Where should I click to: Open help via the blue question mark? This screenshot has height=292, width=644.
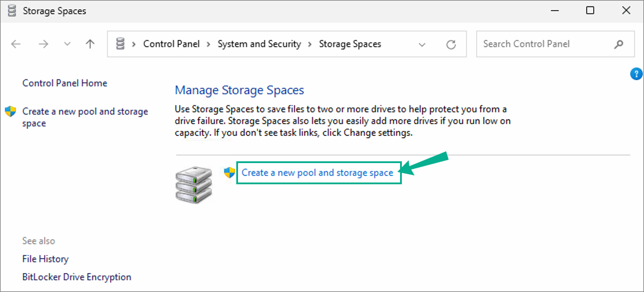(x=636, y=74)
